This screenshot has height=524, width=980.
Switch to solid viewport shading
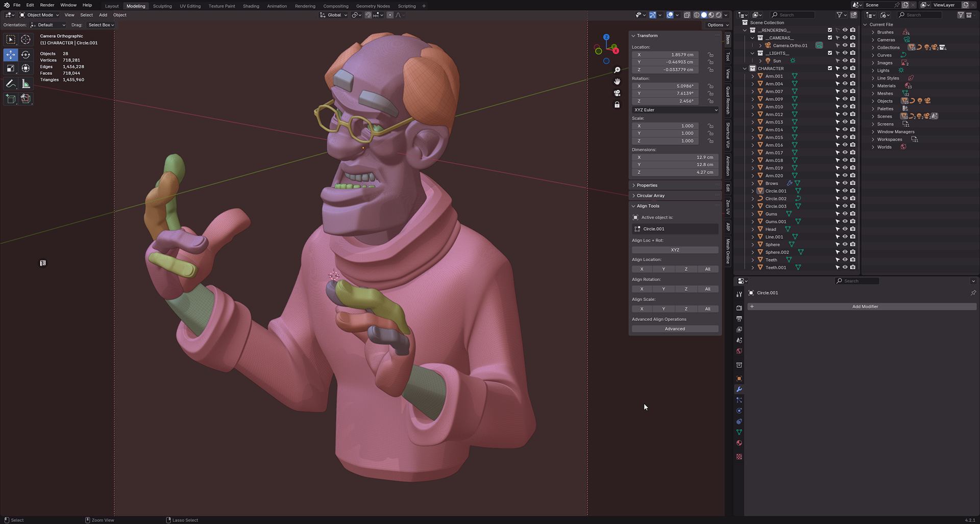click(x=704, y=15)
